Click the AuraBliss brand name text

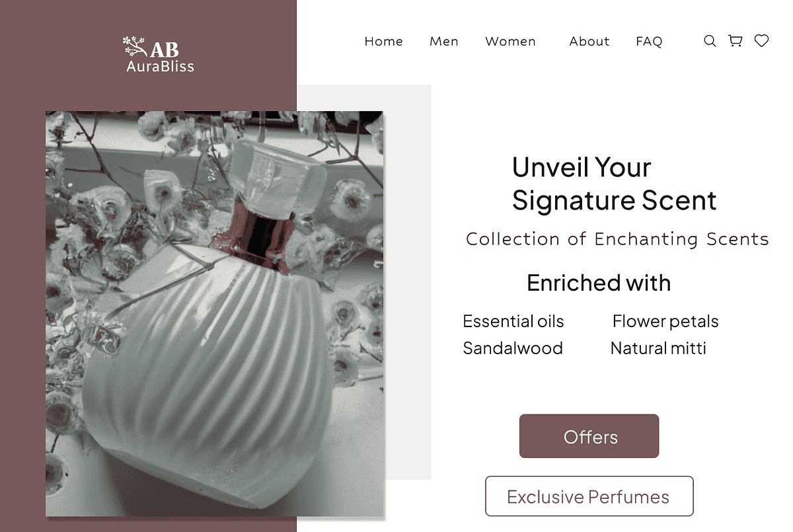(x=160, y=66)
